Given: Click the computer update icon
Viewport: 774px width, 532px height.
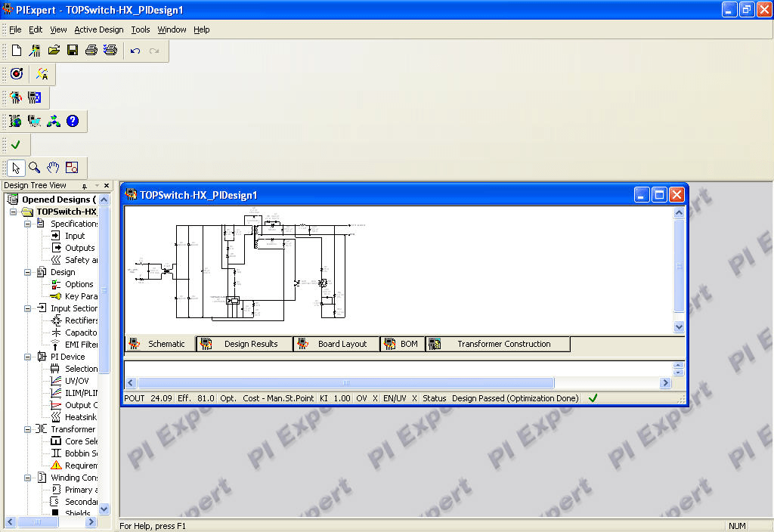Looking at the screenshot, I should 35,121.
